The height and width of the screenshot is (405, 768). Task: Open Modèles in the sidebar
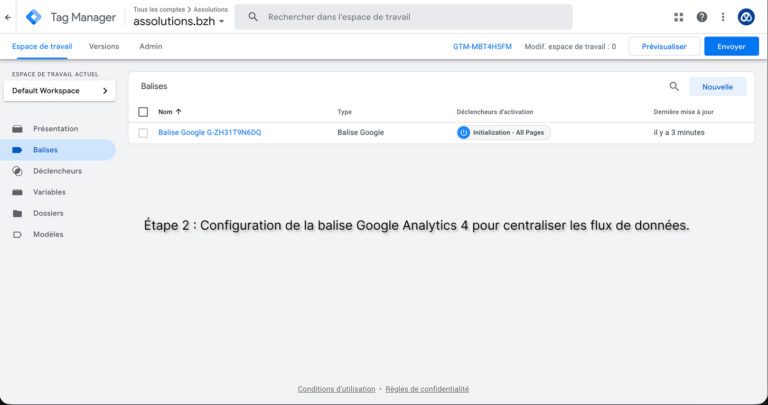tap(48, 235)
